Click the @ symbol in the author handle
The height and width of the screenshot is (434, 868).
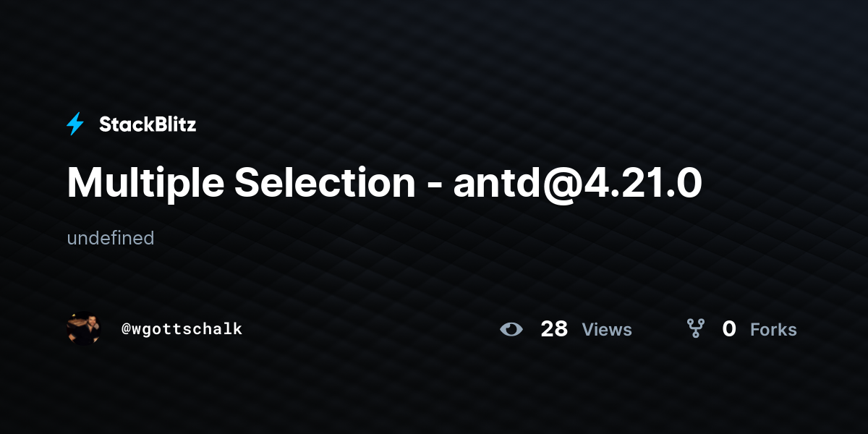(x=126, y=330)
